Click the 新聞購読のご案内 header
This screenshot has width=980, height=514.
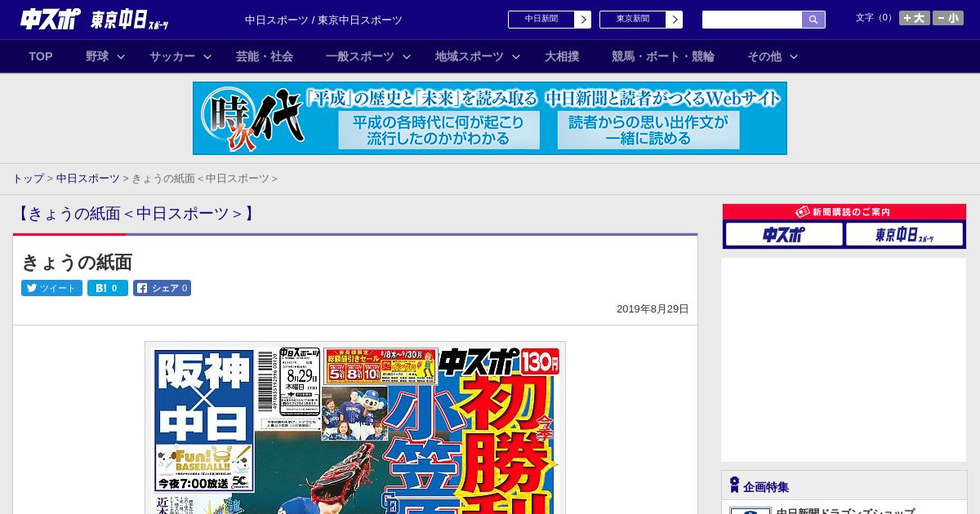point(844,212)
